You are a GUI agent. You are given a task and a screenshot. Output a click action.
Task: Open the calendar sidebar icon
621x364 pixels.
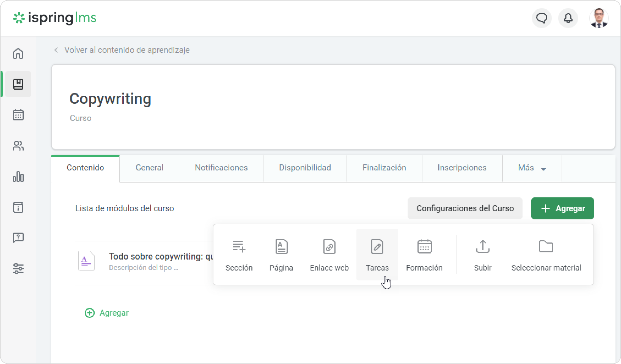click(x=18, y=115)
